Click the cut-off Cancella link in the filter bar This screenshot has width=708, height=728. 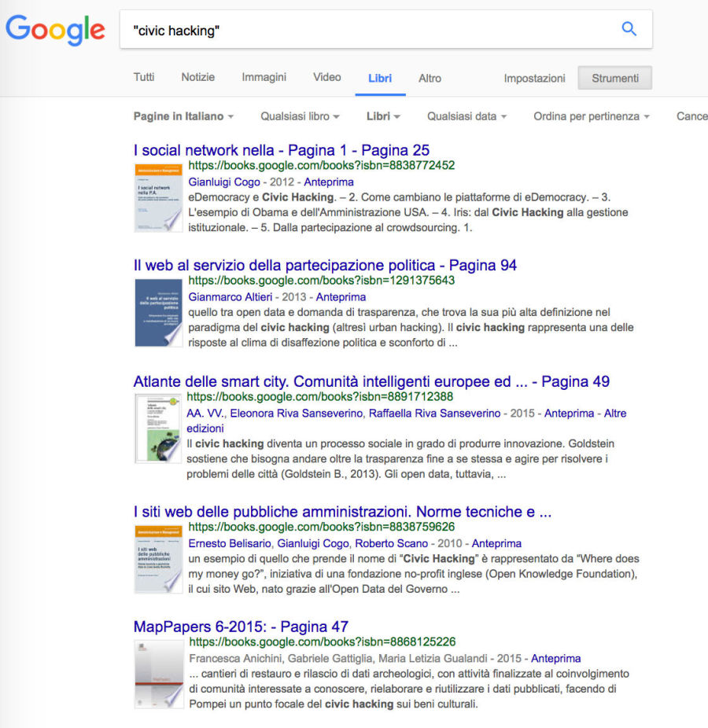click(x=691, y=116)
